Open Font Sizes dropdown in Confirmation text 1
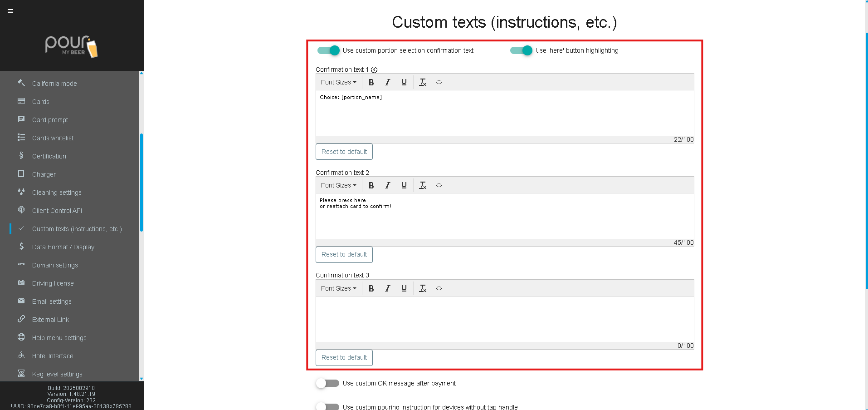The width and height of the screenshot is (868, 410). point(338,82)
